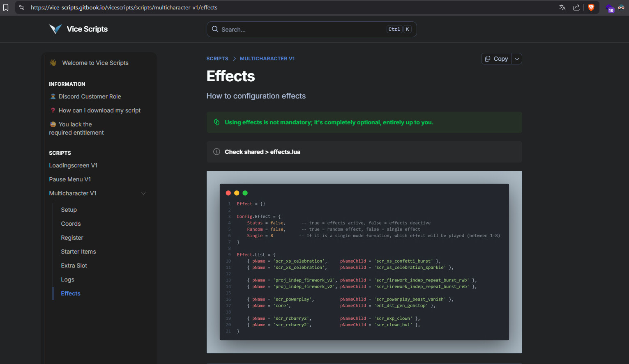629x364 pixels.
Task: Click the info icon beside Check shared
Action: [x=217, y=152]
